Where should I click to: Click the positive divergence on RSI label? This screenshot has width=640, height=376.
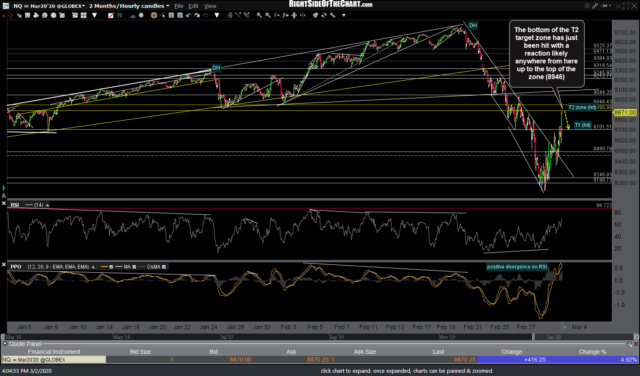517,267
